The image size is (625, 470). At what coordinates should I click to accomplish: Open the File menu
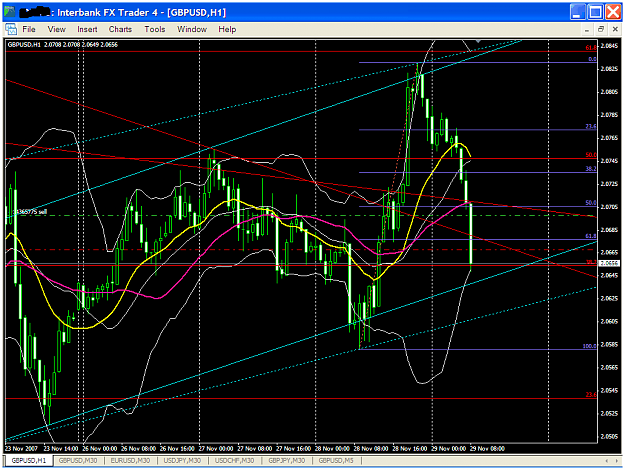[29, 29]
